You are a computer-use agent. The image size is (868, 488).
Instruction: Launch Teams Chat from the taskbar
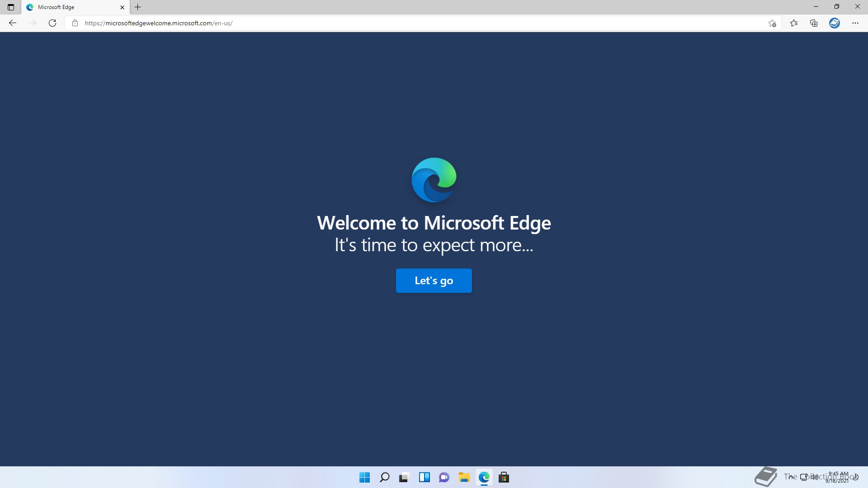444,477
